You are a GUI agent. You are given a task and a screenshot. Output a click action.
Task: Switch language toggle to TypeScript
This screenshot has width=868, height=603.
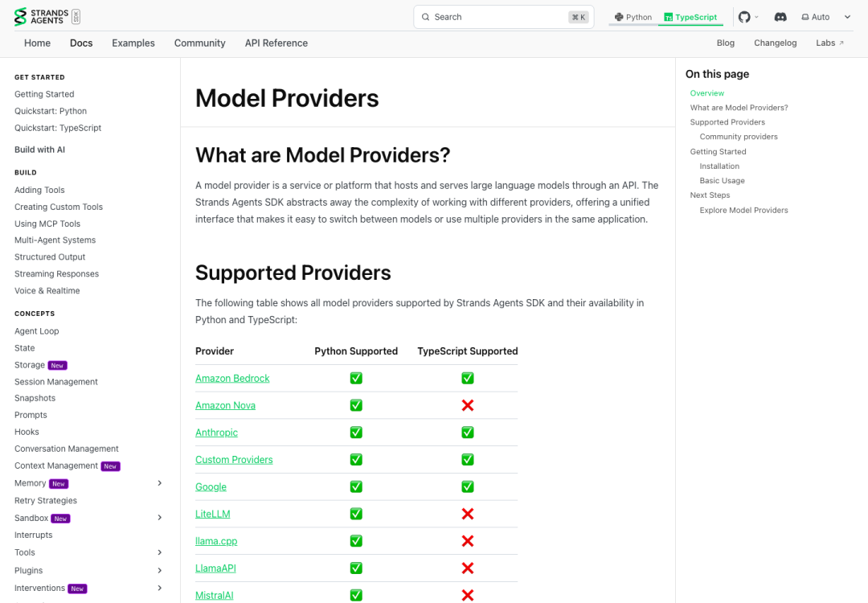pyautogui.click(x=690, y=17)
